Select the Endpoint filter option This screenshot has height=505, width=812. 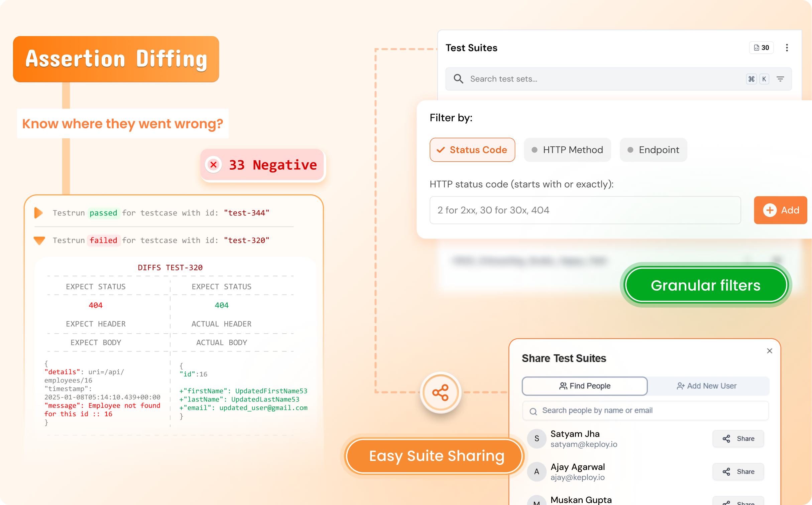(653, 150)
